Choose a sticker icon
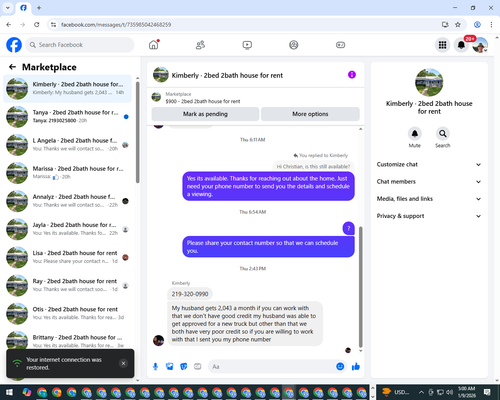 (x=184, y=367)
